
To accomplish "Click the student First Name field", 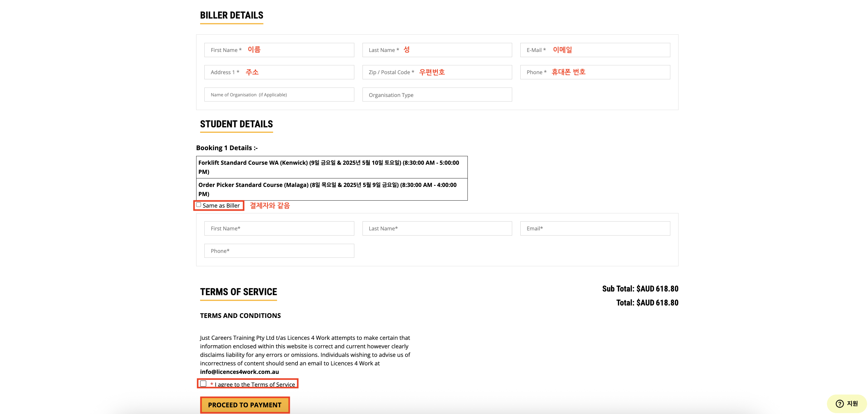I will 279,228.
